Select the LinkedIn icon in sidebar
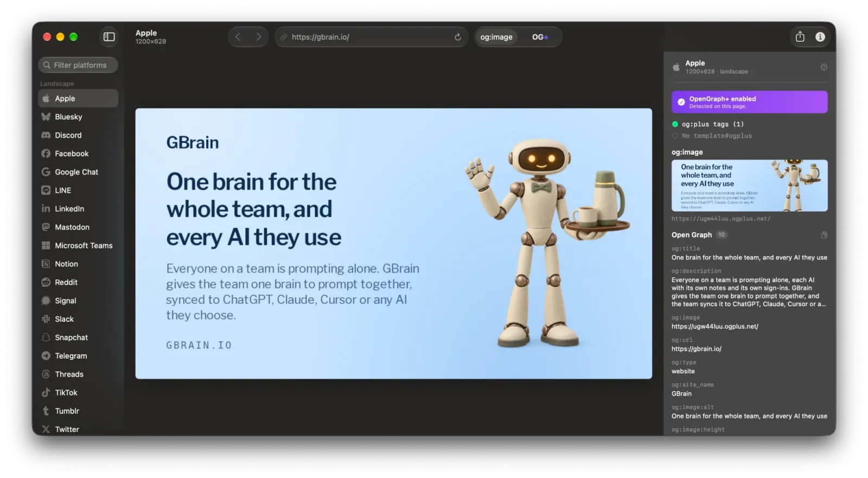The width and height of the screenshot is (868, 478). click(46, 208)
